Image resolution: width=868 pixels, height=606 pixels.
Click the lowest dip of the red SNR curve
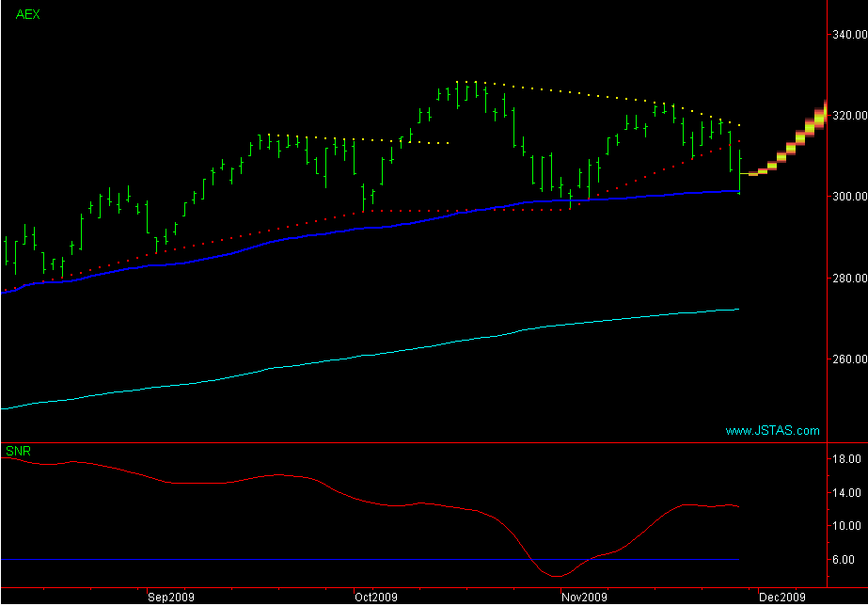coord(556,576)
